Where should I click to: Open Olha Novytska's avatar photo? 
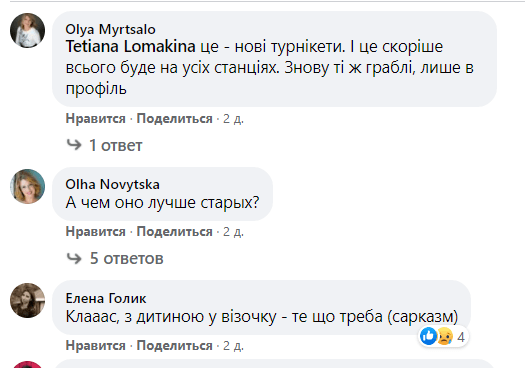[x=27, y=187]
